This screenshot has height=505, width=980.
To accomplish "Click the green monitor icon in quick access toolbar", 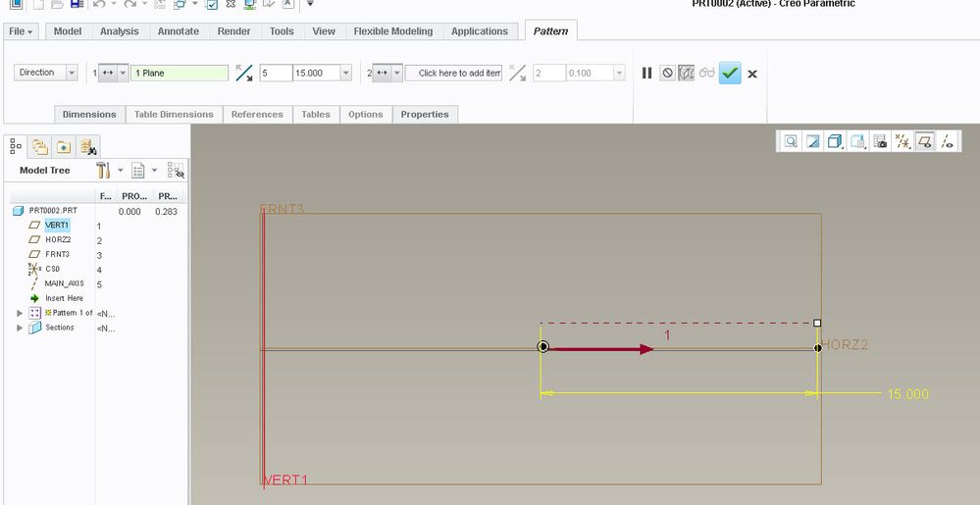I will coord(249,4).
